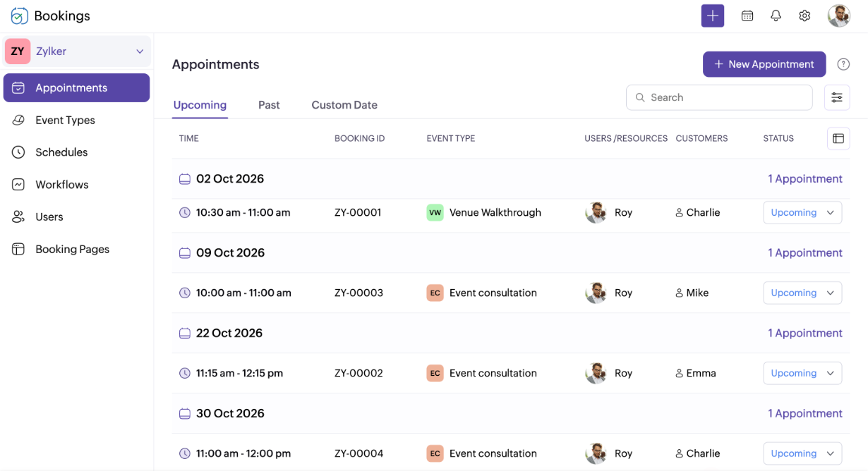Switch to the Custom Date tab
This screenshot has height=471, width=868.
pyautogui.click(x=344, y=105)
